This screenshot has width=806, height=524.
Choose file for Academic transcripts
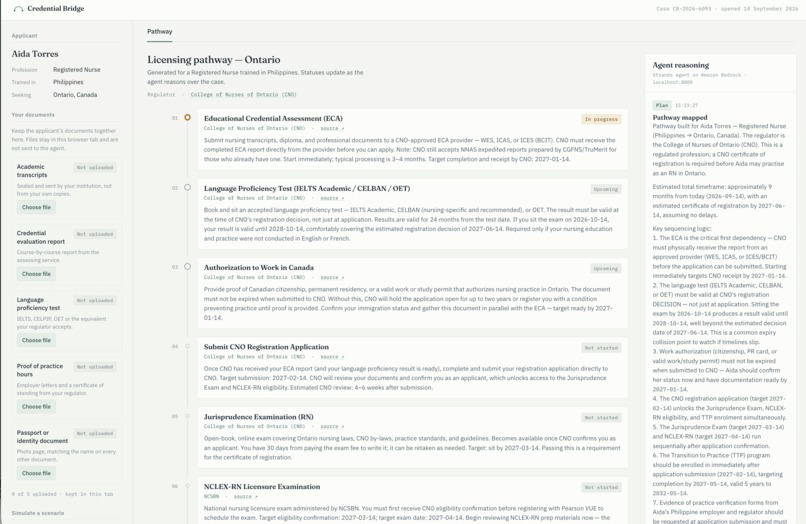click(36, 207)
